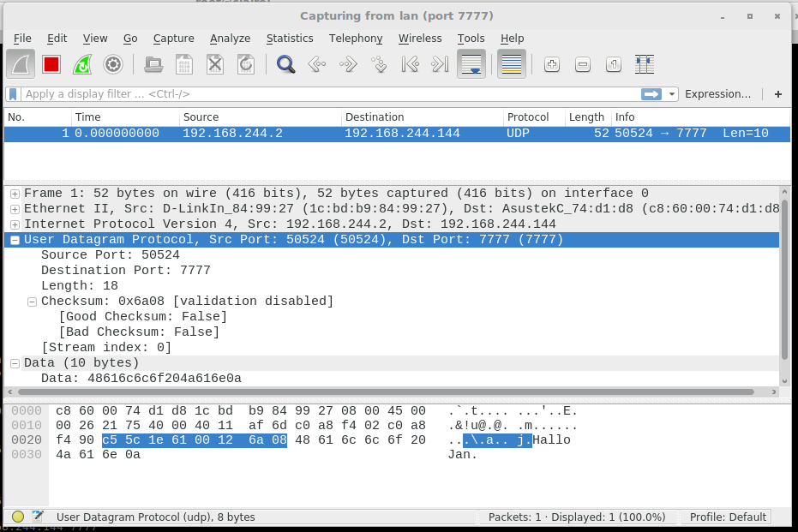Open the Analyze menu

230,39
